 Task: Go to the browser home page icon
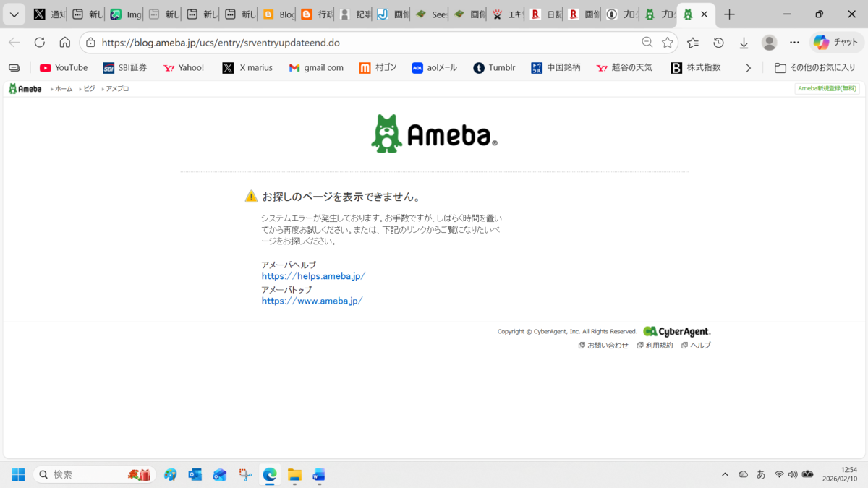pos(65,43)
